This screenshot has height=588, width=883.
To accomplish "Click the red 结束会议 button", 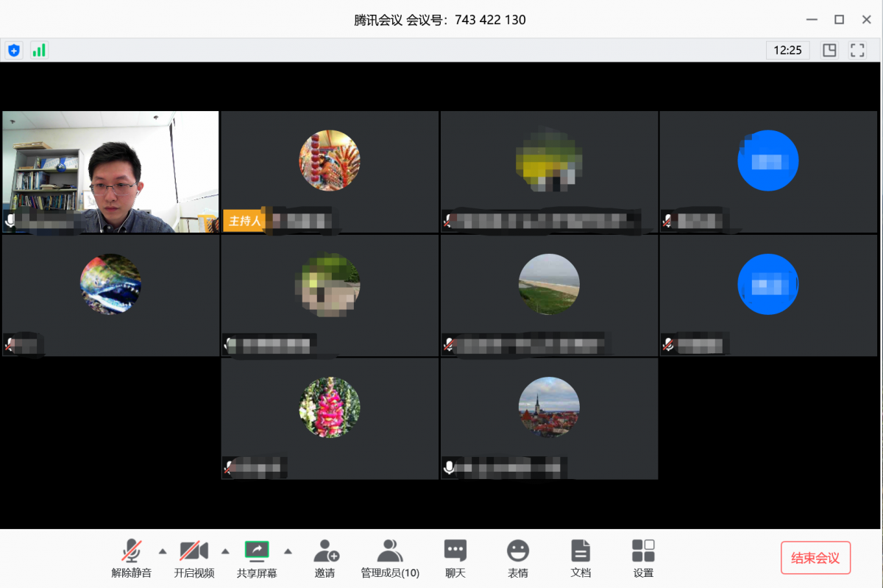I will coord(815,558).
